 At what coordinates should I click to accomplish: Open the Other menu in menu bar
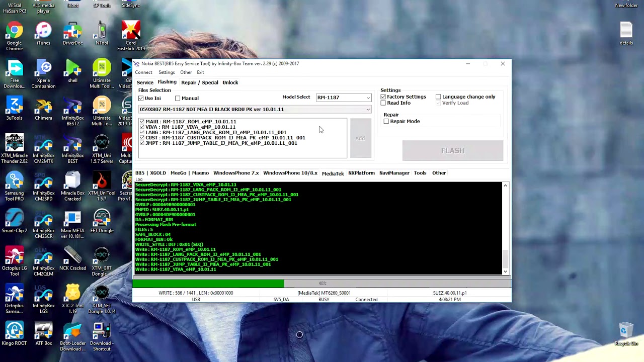click(186, 72)
